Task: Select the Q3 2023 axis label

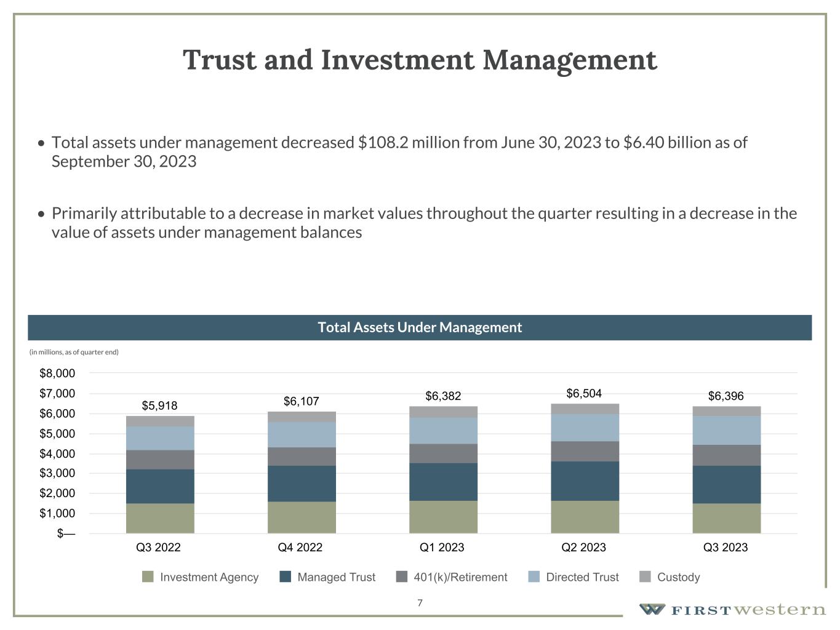Action: coord(726,547)
